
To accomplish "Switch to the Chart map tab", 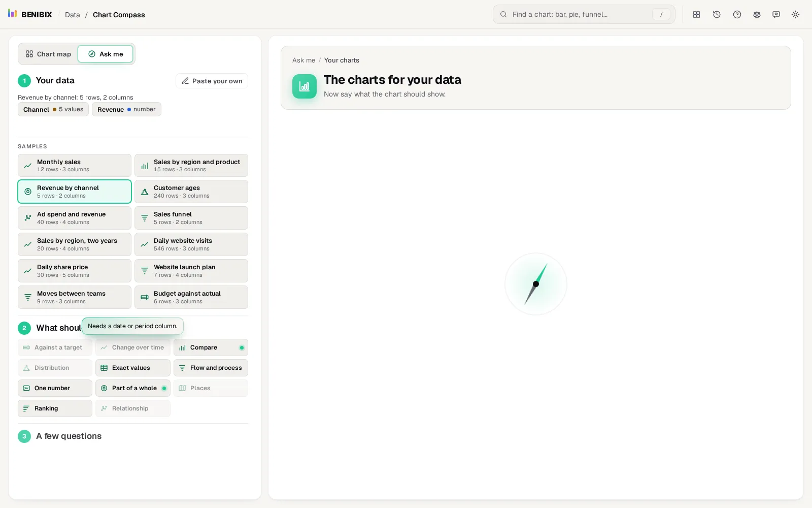I will [x=49, y=54].
